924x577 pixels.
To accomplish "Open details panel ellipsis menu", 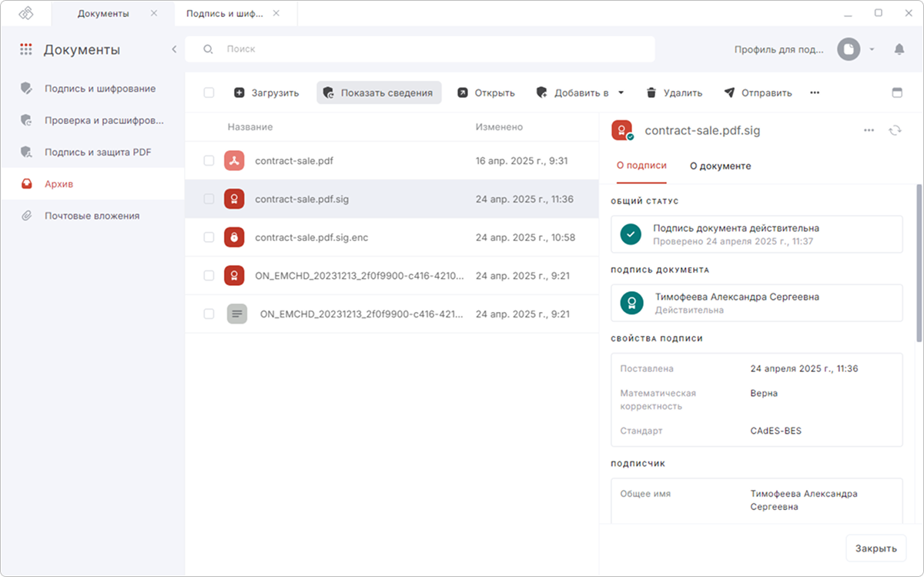I will [x=869, y=130].
